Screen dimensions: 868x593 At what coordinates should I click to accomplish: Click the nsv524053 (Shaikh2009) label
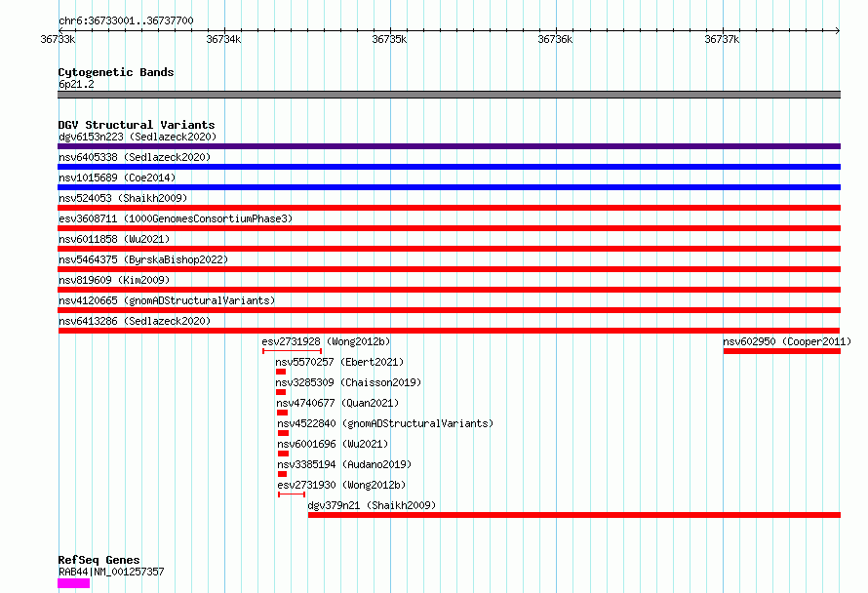123,198
